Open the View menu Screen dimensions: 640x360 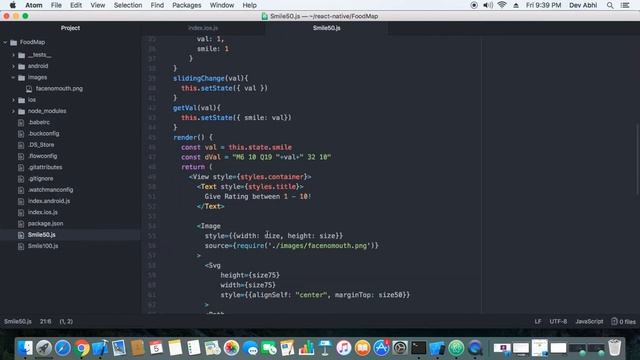(x=98, y=5)
